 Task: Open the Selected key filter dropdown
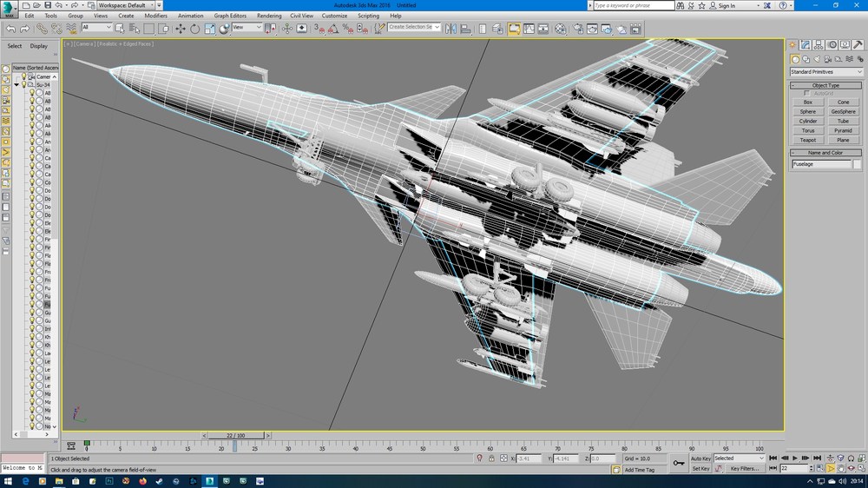[739, 458]
